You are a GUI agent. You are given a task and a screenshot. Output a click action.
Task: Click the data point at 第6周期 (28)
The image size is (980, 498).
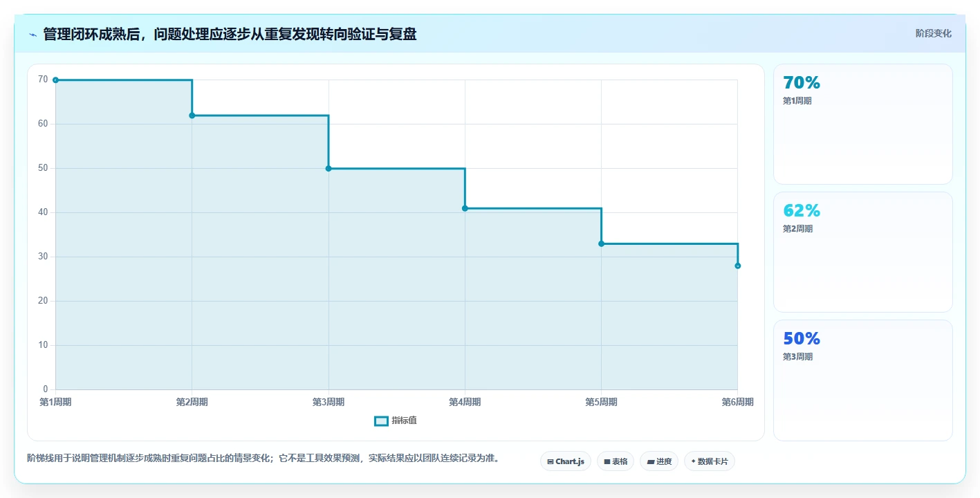tap(738, 266)
